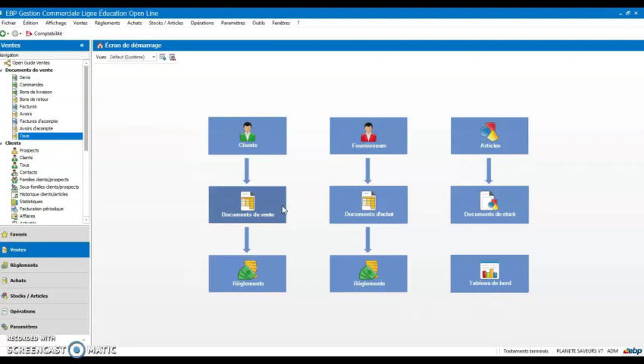Select Devis in the navigation tree
644x364 pixels.
25,77
